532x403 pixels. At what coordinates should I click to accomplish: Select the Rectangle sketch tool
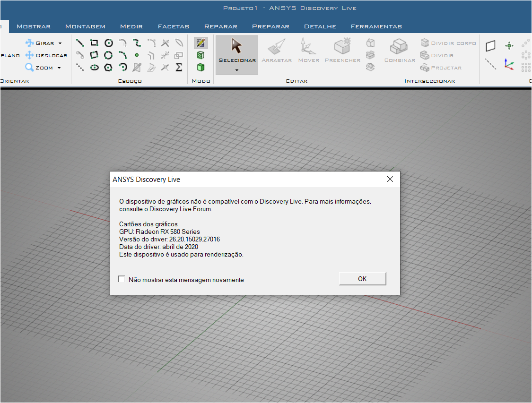(94, 43)
